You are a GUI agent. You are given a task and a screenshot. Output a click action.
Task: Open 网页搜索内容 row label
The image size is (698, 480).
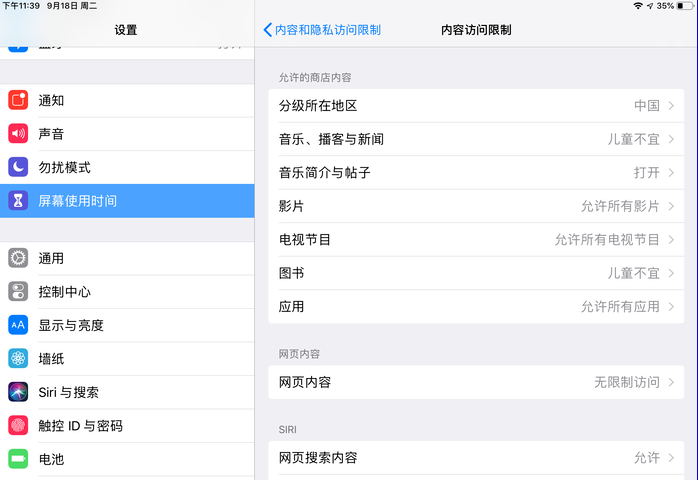[x=318, y=458]
